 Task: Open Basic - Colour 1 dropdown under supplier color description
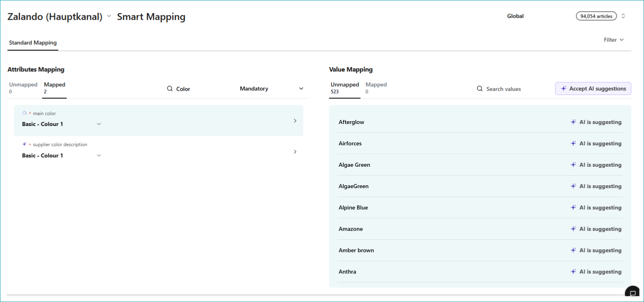pos(99,155)
